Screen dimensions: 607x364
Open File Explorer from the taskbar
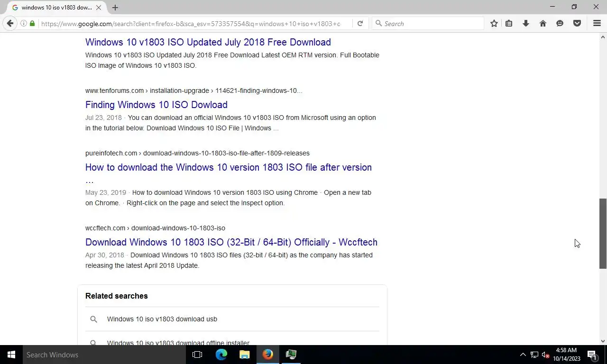tap(245, 355)
